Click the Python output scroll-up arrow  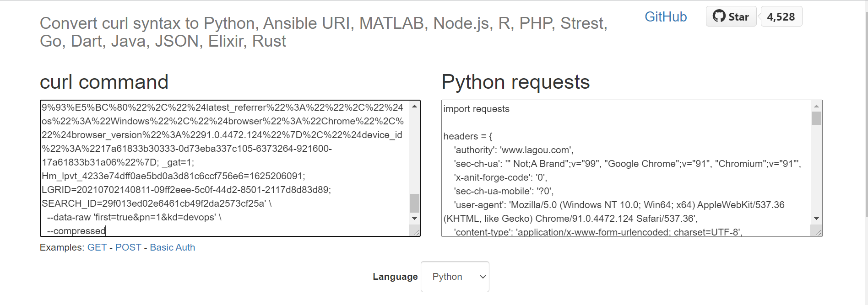tap(816, 106)
